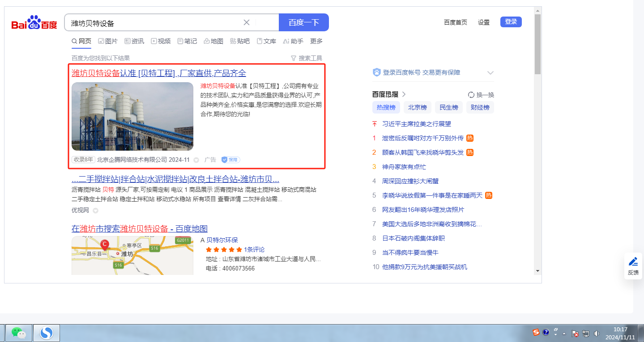Expand the arrow next to 优视网

coord(95,211)
